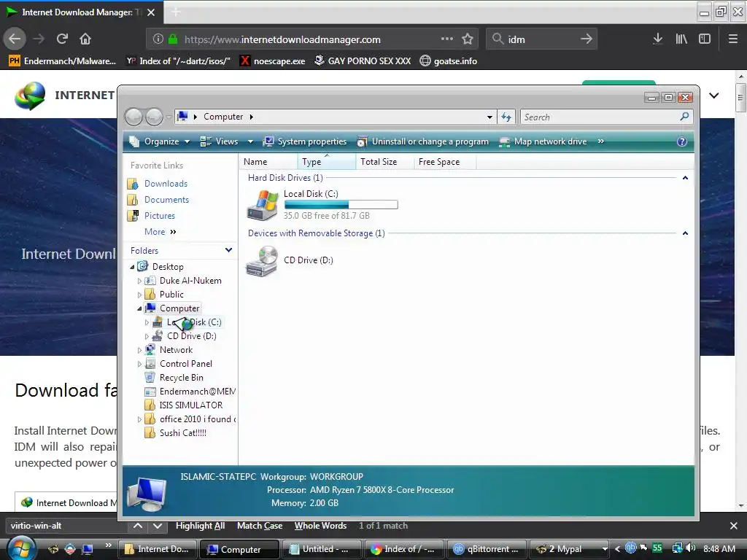Open Documents favorite link

(166, 200)
